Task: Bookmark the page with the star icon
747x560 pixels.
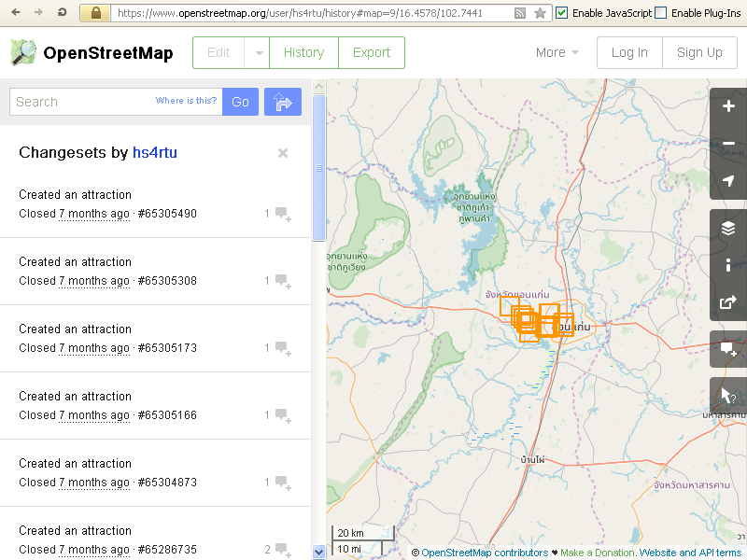Action: pos(540,13)
